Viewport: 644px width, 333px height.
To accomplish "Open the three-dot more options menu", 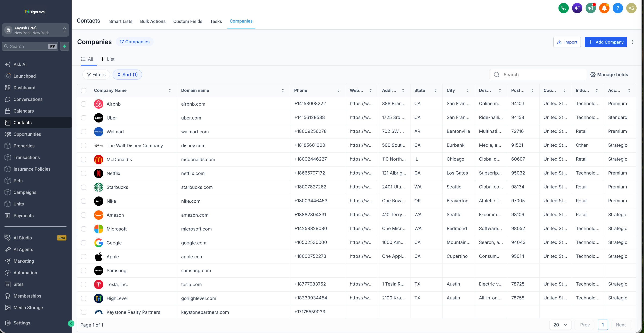I will [x=632, y=42].
